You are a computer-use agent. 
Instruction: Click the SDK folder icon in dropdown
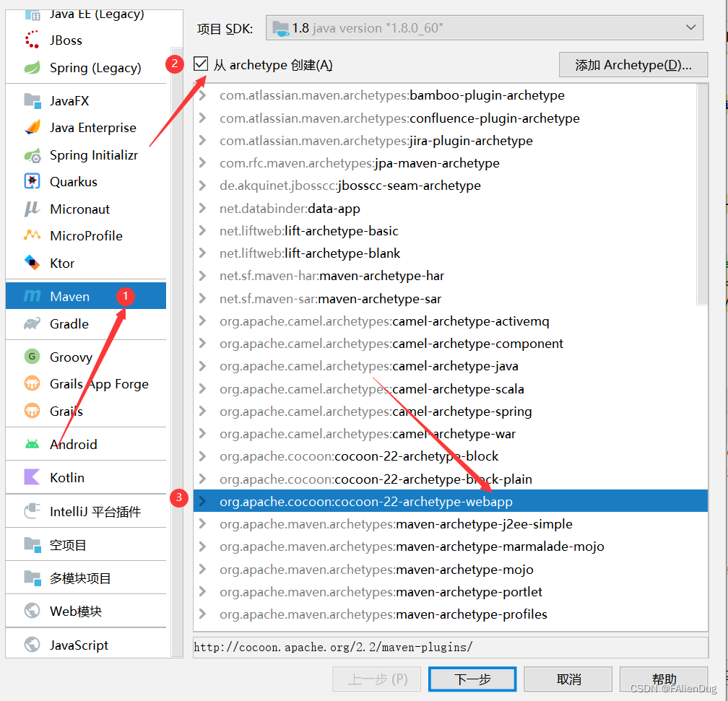(280, 28)
